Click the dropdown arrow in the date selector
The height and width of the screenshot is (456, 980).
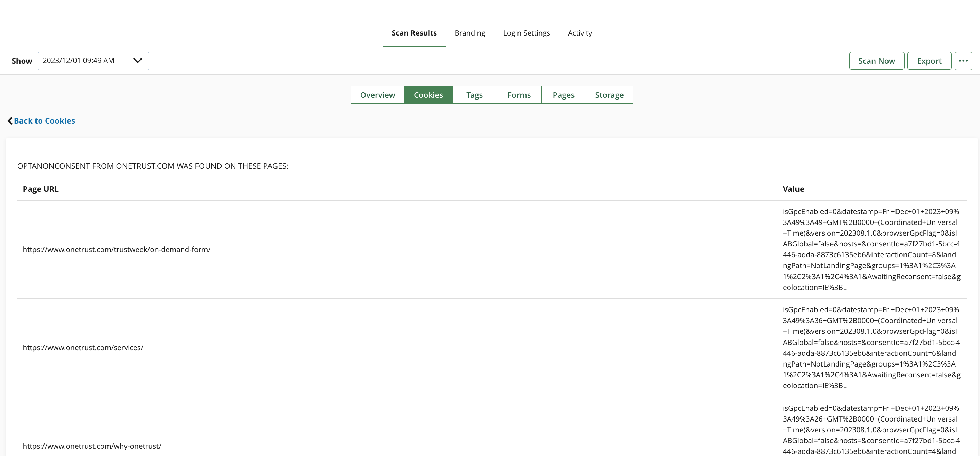click(137, 61)
